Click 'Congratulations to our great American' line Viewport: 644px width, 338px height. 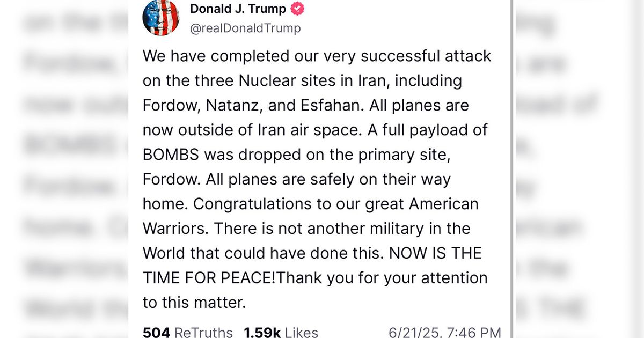tap(335, 204)
